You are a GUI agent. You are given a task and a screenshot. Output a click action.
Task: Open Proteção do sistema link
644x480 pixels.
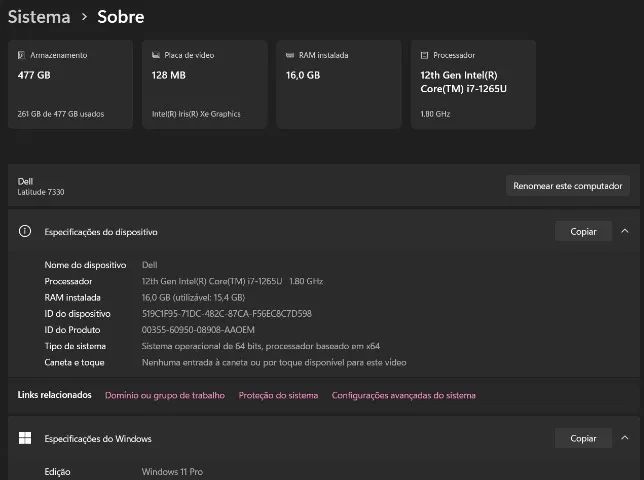coord(278,395)
